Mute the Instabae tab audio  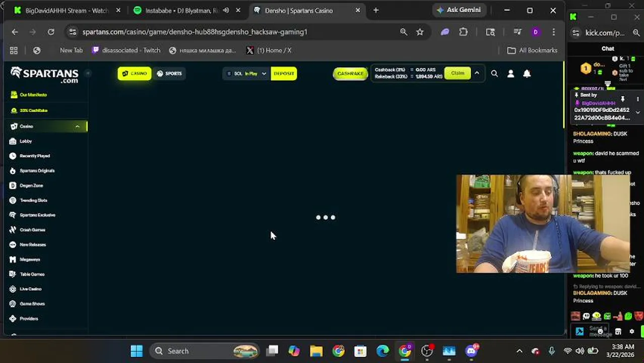(x=226, y=10)
